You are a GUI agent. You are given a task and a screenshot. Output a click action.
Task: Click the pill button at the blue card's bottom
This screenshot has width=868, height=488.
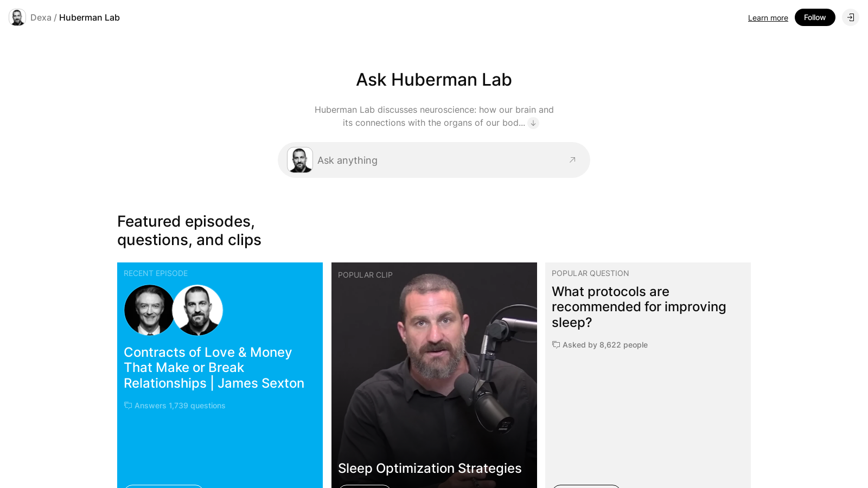[x=164, y=486]
